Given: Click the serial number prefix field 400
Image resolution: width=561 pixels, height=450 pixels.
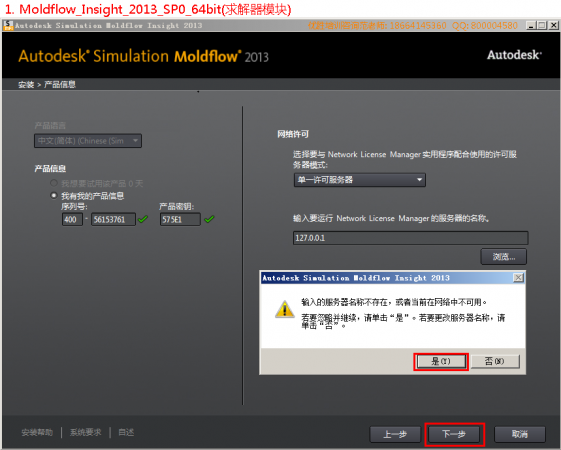Looking at the screenshot, I should [72, 219].
